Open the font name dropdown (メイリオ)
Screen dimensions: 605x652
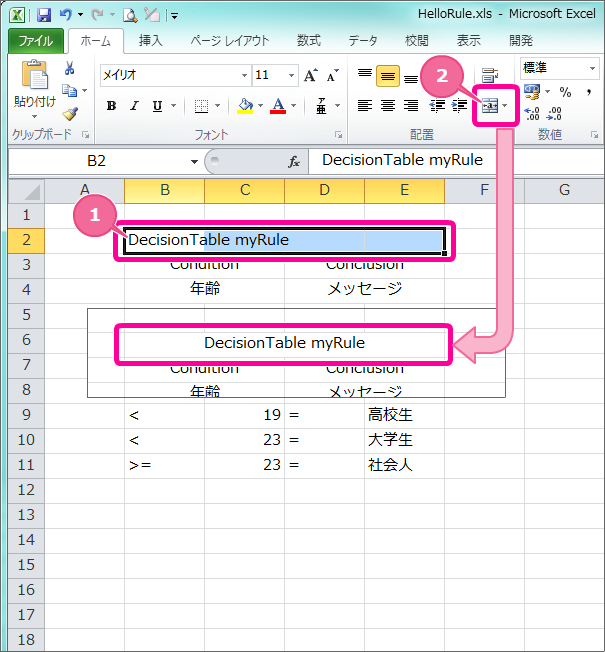coord(244,75)
